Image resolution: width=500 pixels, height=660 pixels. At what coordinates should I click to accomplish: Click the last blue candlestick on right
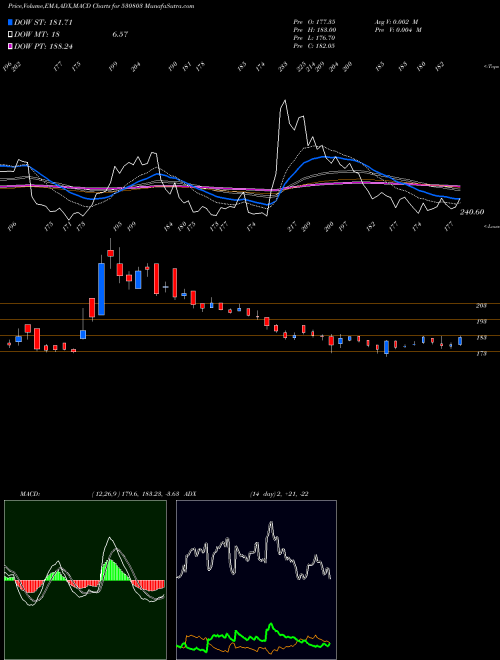460,341
